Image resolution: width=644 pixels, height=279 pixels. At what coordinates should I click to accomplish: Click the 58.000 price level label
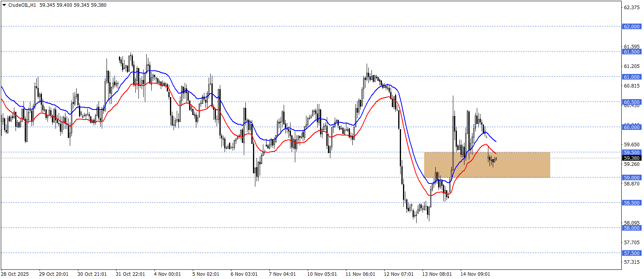coord(631,228)
